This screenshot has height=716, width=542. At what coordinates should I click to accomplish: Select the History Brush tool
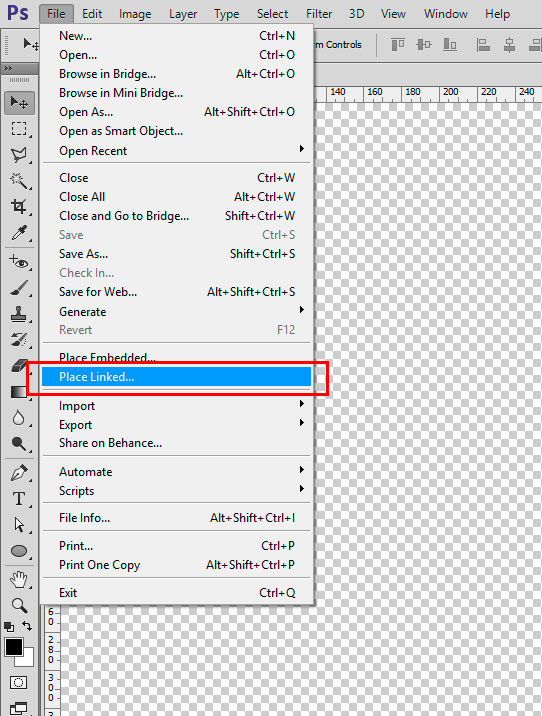[x=19, y=340]
